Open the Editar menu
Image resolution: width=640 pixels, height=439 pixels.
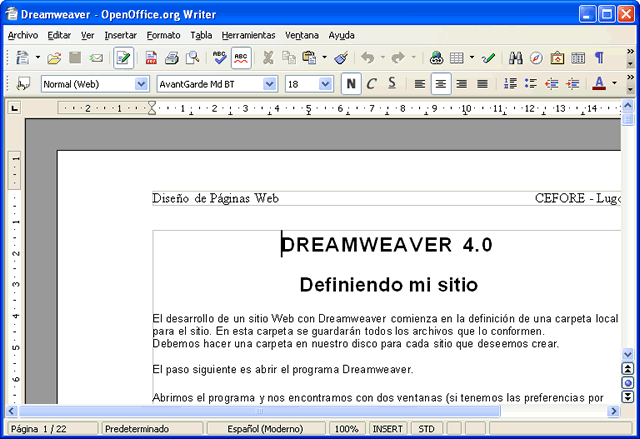point(59,35)
